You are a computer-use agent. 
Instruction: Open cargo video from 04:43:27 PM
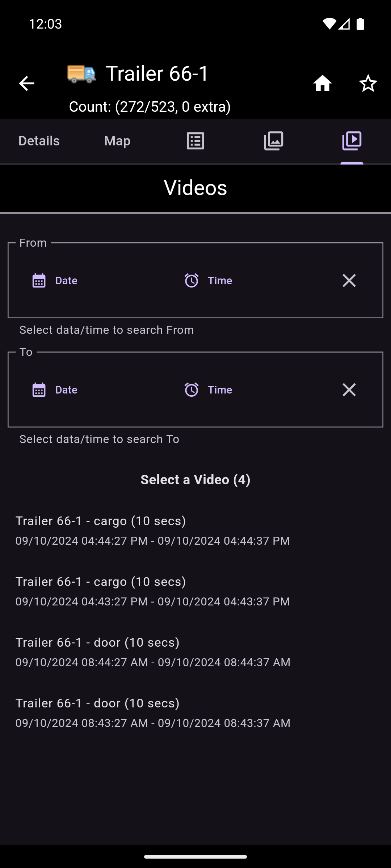tap(153, 591)
